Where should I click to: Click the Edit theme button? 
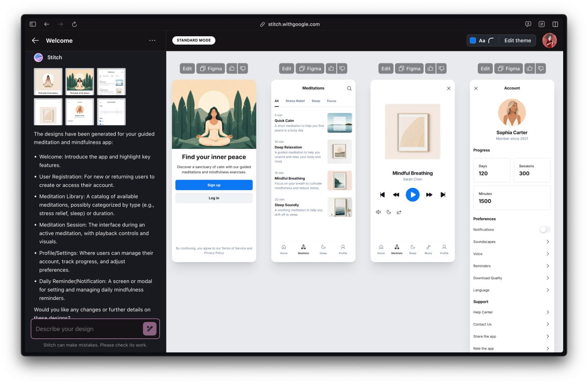point(517,40)
